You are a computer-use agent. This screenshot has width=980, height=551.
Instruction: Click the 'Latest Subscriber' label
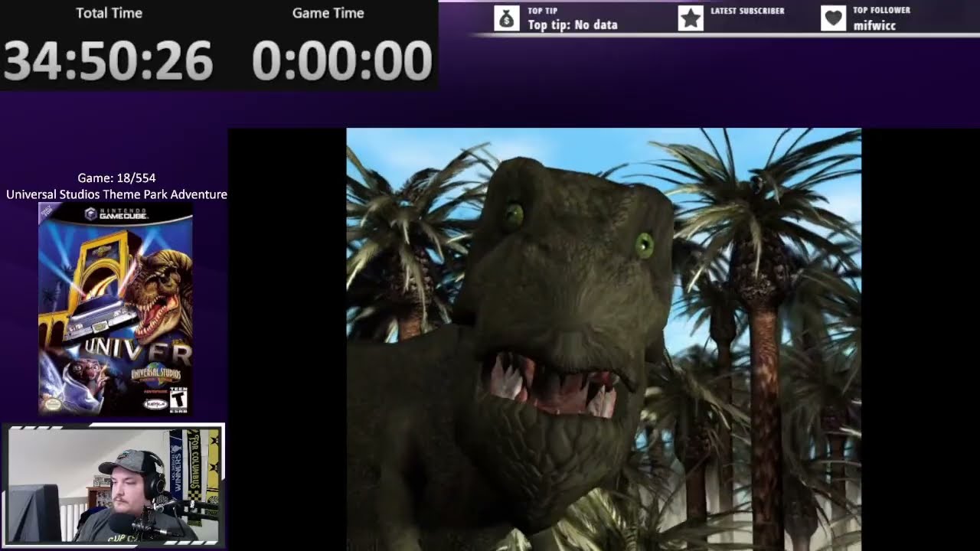point(747,11)
